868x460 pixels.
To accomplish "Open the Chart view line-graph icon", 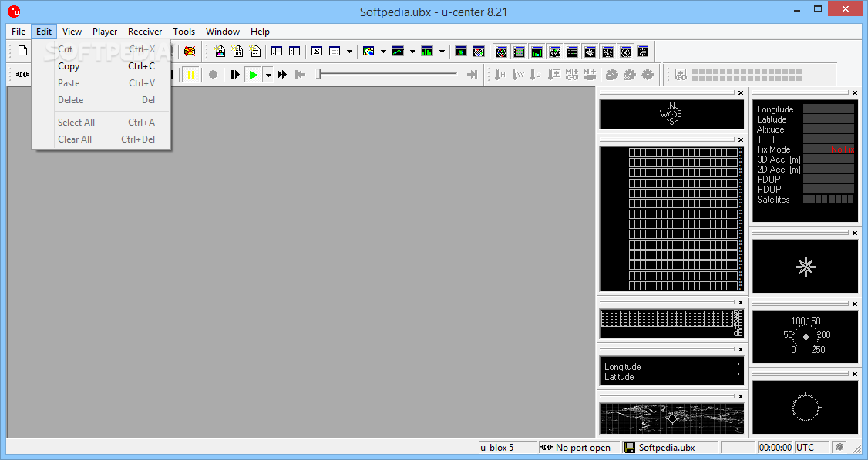I will (398, 52).
